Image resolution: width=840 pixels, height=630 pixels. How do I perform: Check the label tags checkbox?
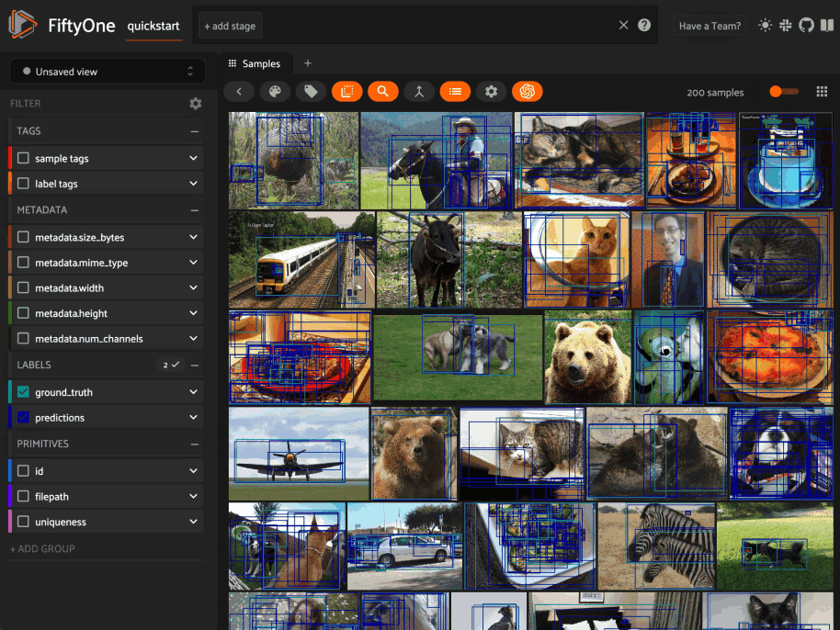click(23, 183)
